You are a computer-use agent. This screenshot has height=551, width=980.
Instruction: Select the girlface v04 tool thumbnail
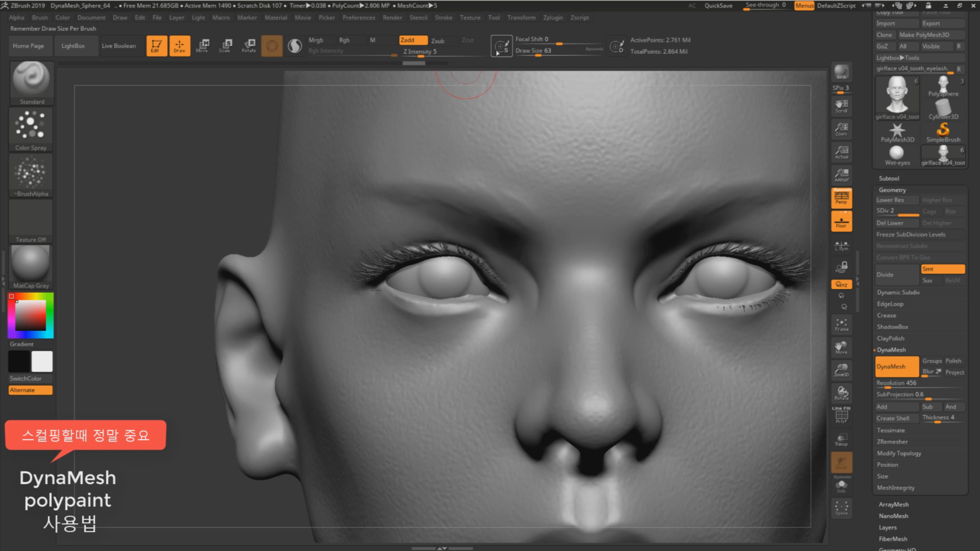click(897, 97)
